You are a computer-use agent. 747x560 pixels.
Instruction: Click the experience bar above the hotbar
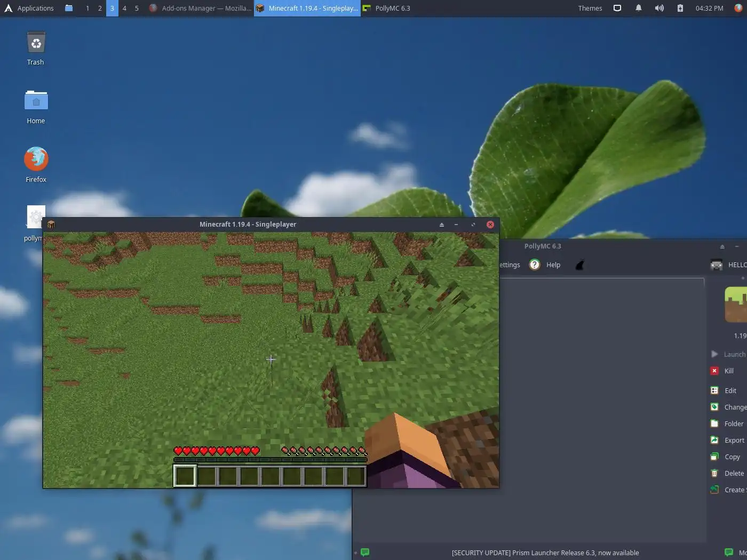coord(271,460)
